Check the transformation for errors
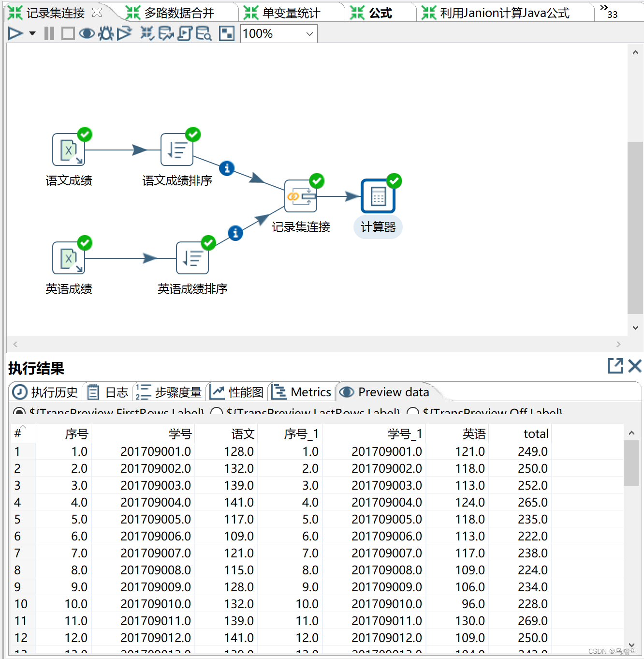644x659 pixels. coord(146,33)
